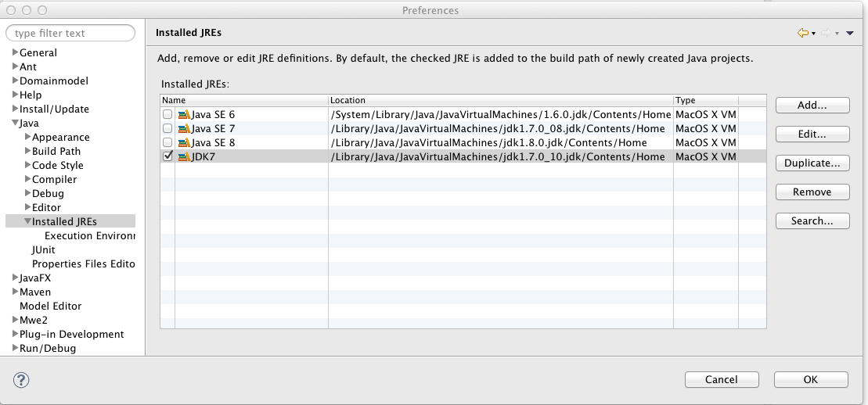The height and width of the screenshot is (405, 868).
Task: Click the back navigation arrow icon
Action: point(802,33)
